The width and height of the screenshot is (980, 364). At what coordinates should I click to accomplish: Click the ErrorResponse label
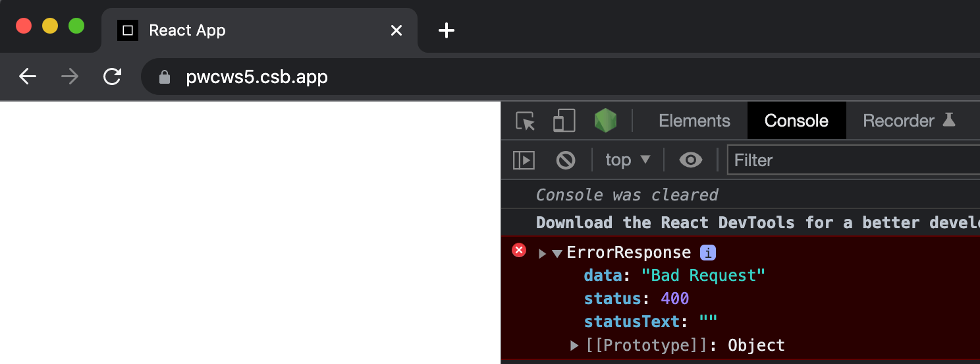click(x=628, y=253)
